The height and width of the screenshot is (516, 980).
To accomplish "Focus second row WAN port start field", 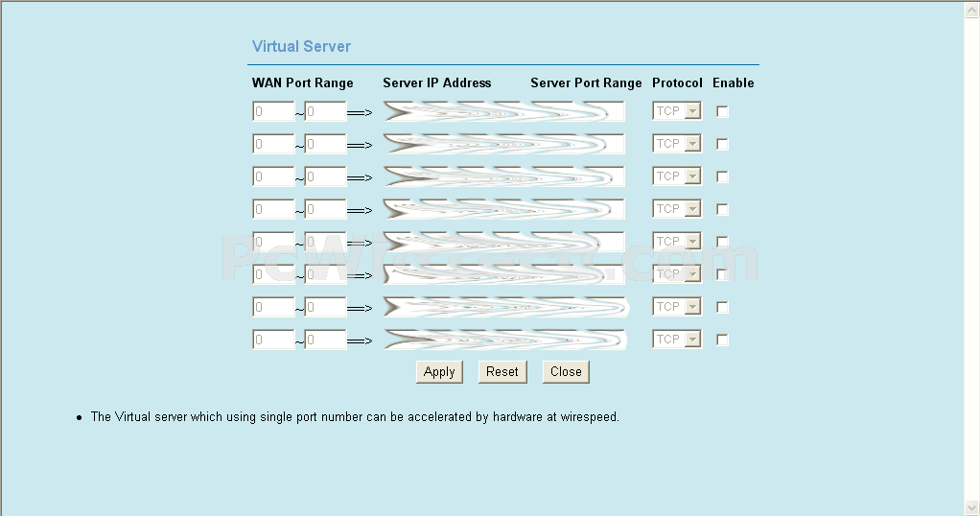I will coord(272,145).
